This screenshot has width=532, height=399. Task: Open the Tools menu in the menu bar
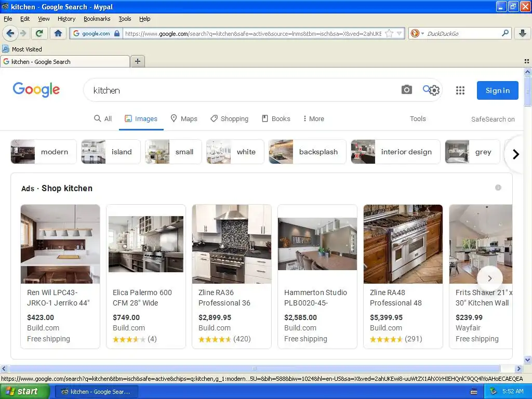[125, 19]
